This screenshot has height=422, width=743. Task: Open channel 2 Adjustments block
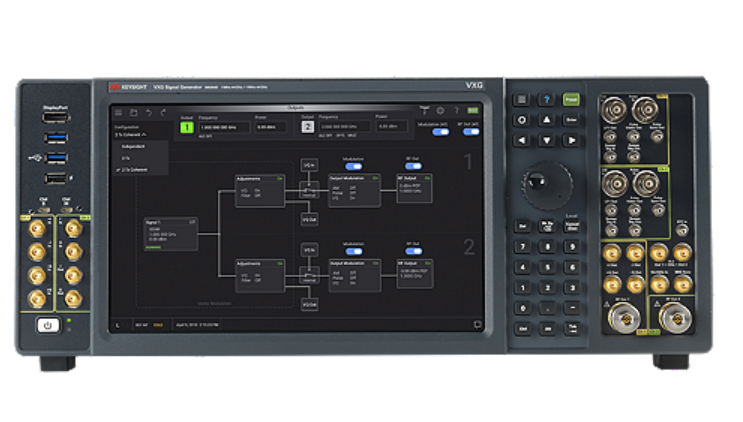(260, 276)
